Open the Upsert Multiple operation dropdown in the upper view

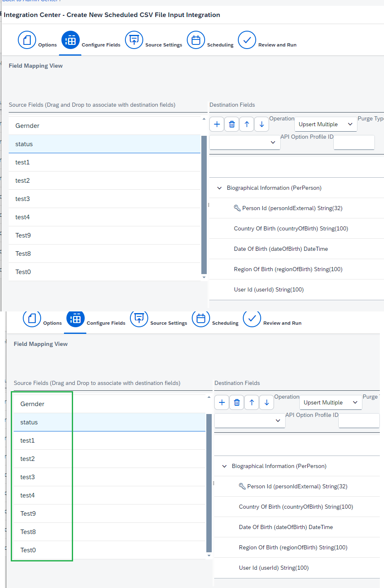click(x=326, y=124)
